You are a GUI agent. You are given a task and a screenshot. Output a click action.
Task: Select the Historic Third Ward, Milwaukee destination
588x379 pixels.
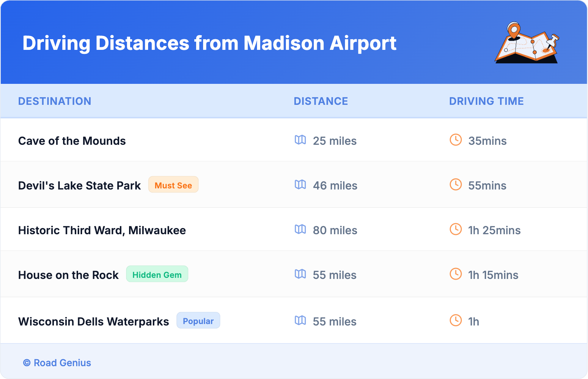[x=102, y=231]
